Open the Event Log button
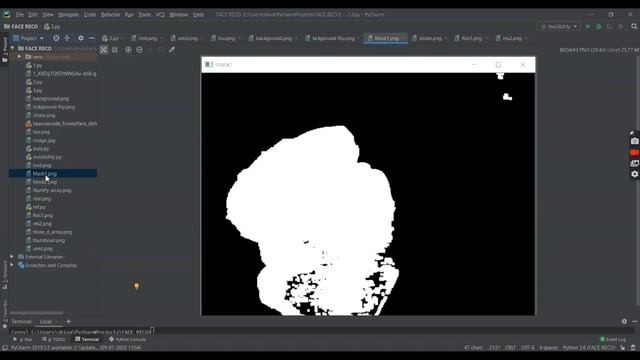 [x=613, y=339]
